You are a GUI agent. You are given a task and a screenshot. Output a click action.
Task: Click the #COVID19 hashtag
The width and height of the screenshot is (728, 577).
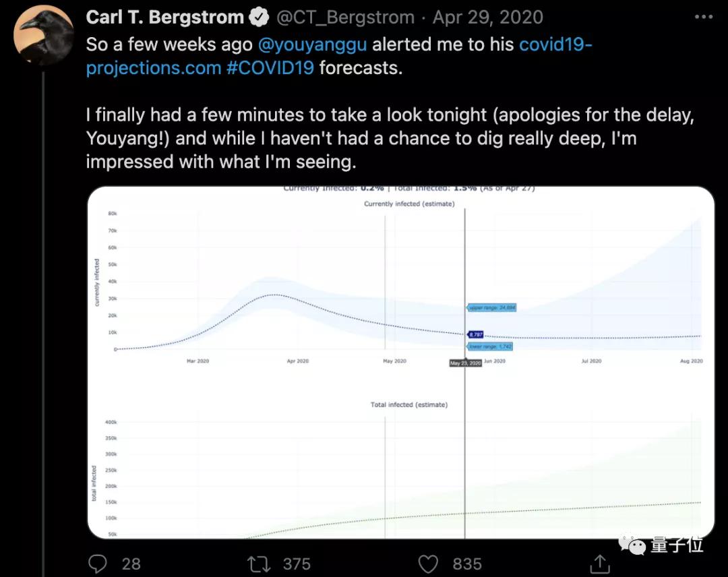tap(270, 67)
